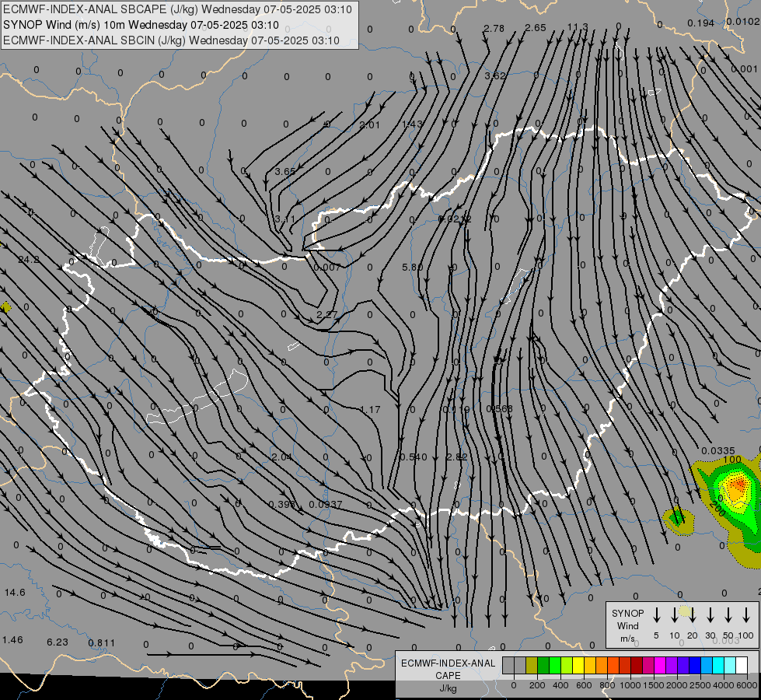Click the 2.01 value on the map
The width and height of the screenshot is (761, 700).
(x=369, y=125)
